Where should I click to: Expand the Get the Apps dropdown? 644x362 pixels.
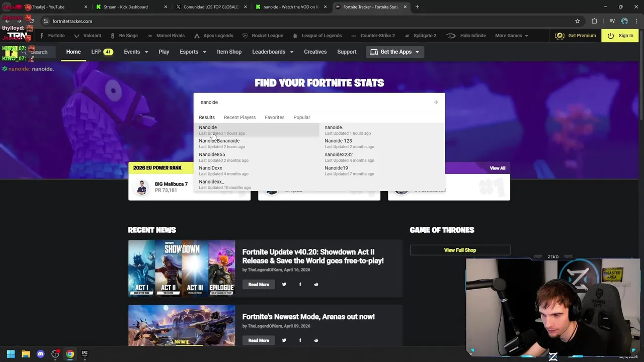pos(395,52)
